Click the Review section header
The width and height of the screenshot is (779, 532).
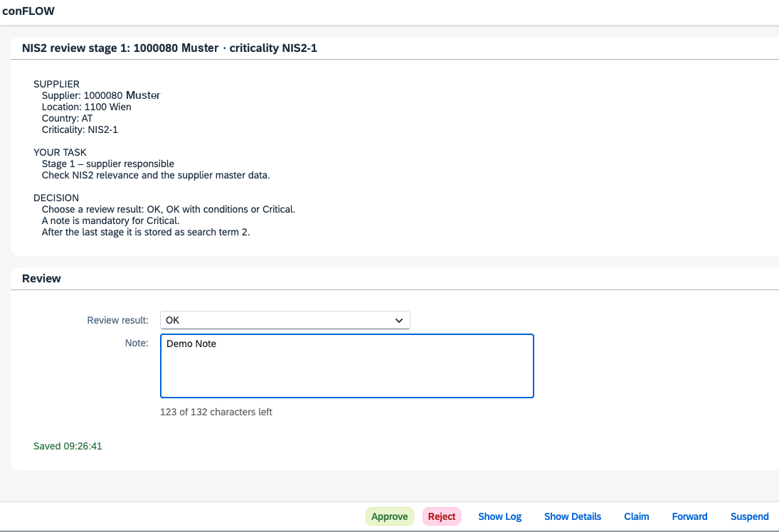41,279
